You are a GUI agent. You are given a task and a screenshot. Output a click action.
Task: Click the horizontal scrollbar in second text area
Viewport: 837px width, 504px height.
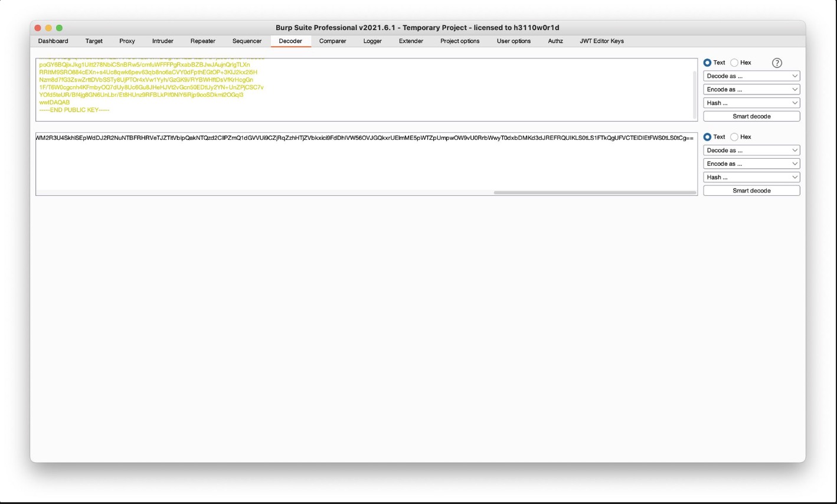pyautogui.click(x=595, y=192)
